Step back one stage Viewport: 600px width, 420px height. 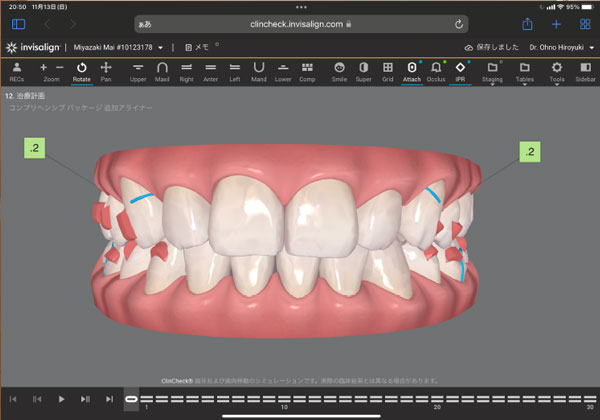point(37,399)
